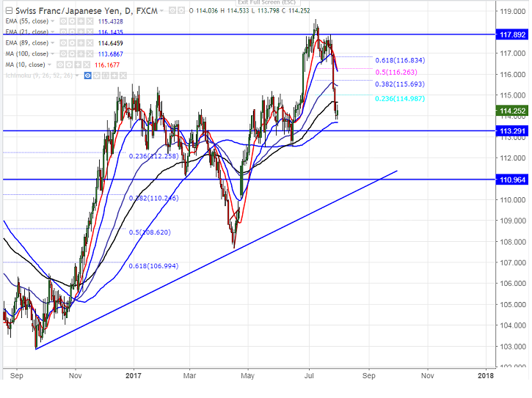The height and width of the screenshot is (398, 532).
Task: Toggle visibility eye for MA (10, close)
Action: pyautogui.click(x=60, y=65)
